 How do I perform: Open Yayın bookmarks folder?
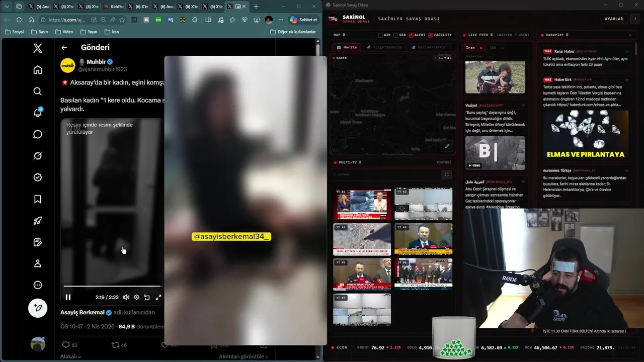[x=89, y=32]
